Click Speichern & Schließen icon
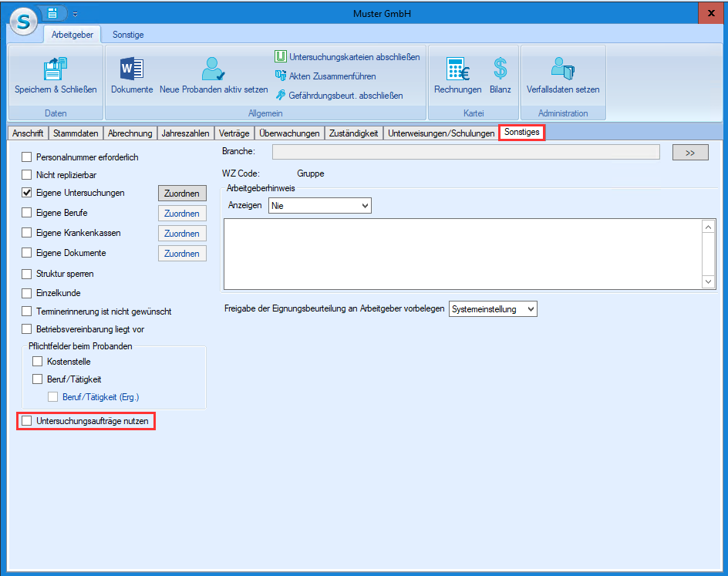Viewport: 728px width, 576px height. click(x=56, y=69)
